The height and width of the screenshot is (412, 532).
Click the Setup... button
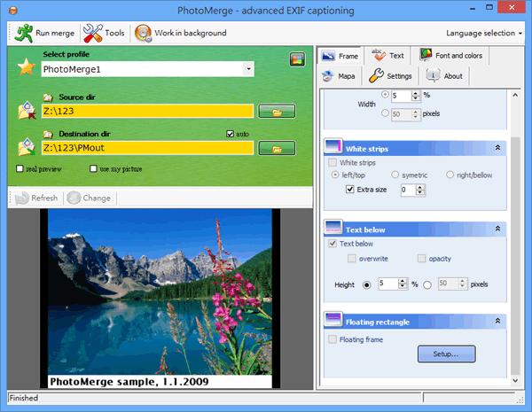[446, 354]
